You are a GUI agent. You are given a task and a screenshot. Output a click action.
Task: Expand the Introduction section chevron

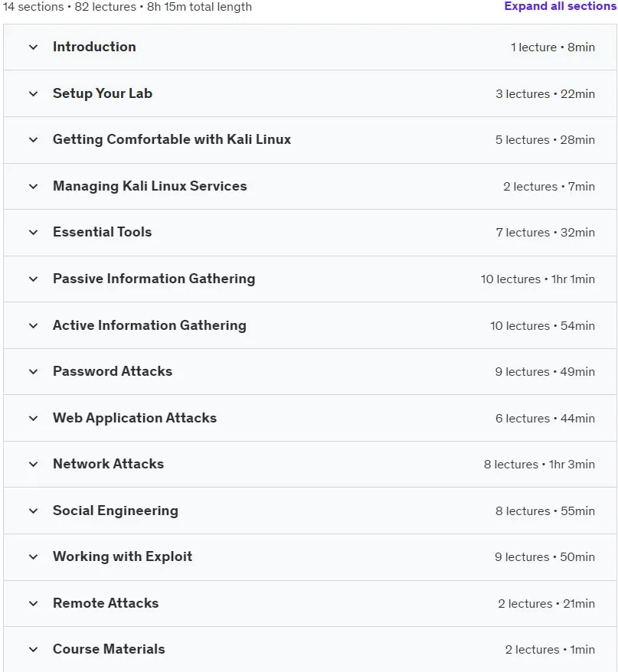tap(33, 47)
